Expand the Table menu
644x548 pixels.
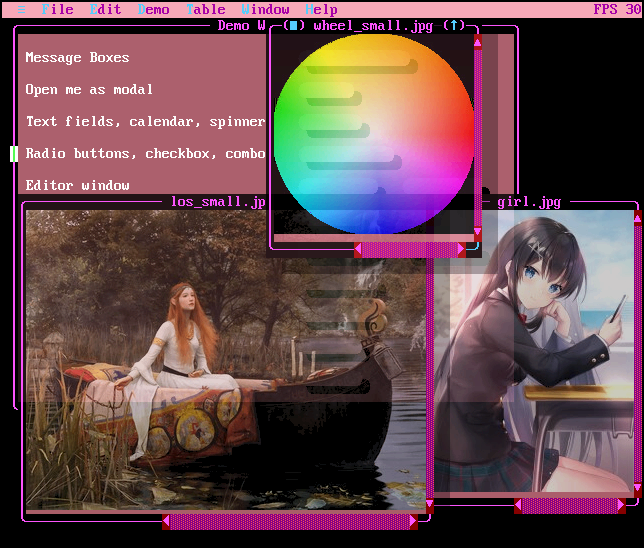(x=205, y=9)
